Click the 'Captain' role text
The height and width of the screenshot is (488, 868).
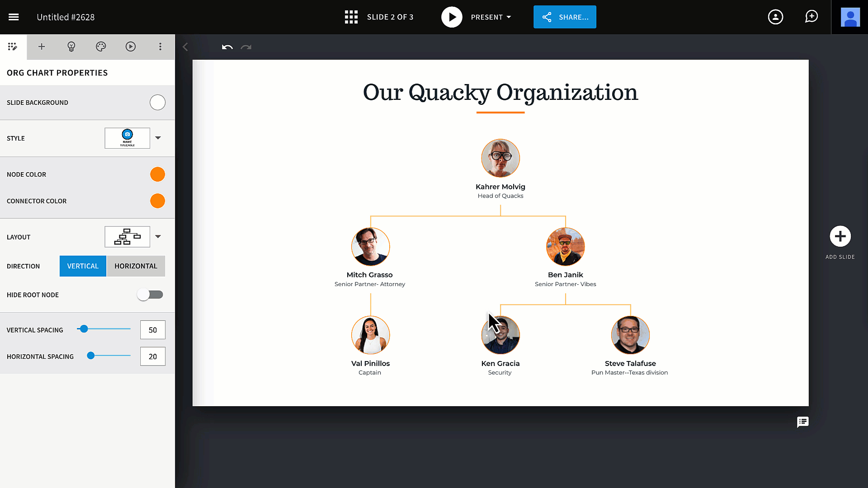coord(370,373)
